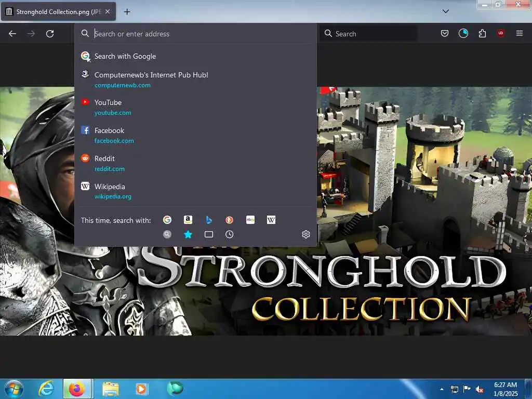This screenshot has height=399, width=532.
Task: Click the Firefox taskbar button
Action: [77, 389]
